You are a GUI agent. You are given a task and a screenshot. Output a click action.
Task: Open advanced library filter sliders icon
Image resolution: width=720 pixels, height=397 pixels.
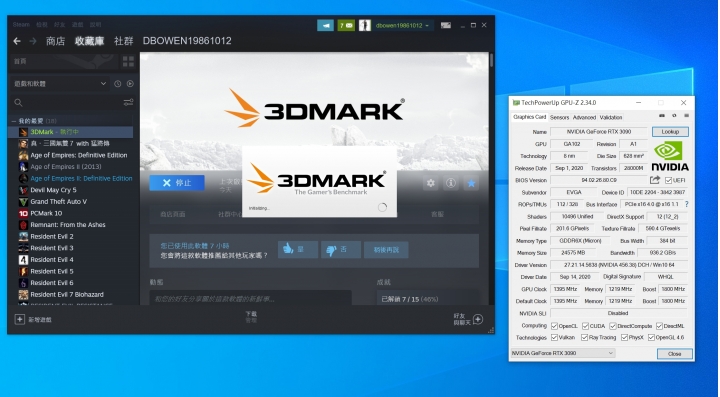[129, 102]
